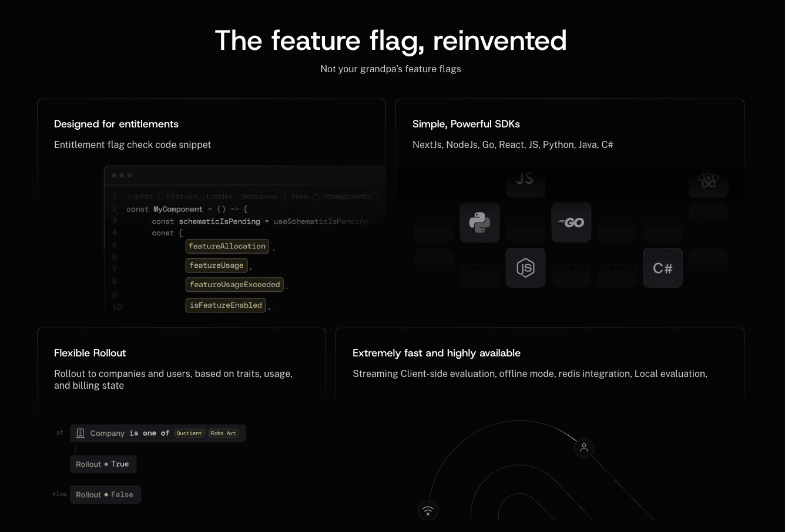Select the Node.js hexagon icon
Viewport: 785px width, 532px height.
[x=525, y=268]
